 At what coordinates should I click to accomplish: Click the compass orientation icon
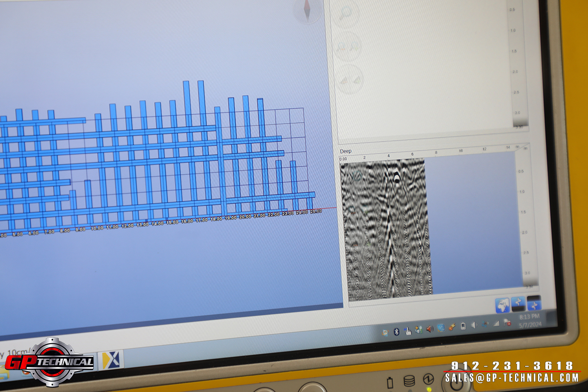[307, 10]
